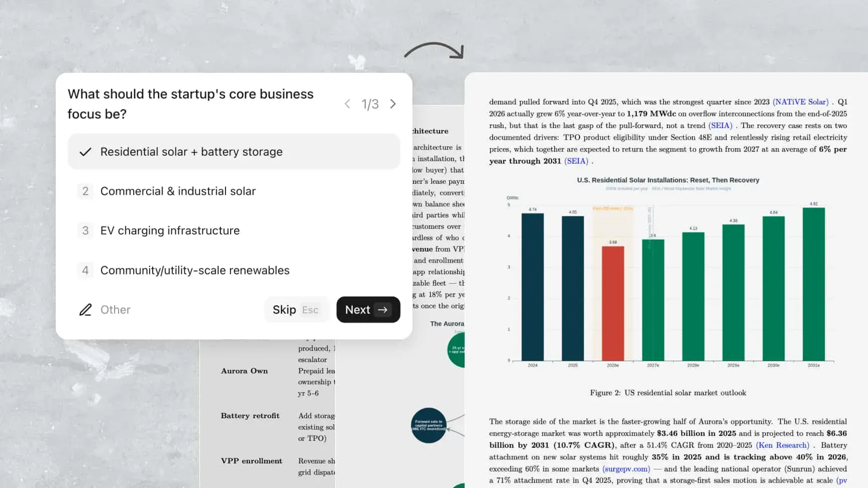The width and height of the screenshot is (868, 488).
Task: Click the question heading about core business focus
Action: 191,104
